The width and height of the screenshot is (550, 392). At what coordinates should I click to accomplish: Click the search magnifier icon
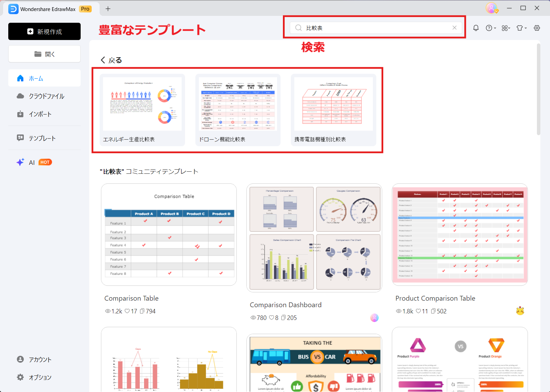point(298,28)
